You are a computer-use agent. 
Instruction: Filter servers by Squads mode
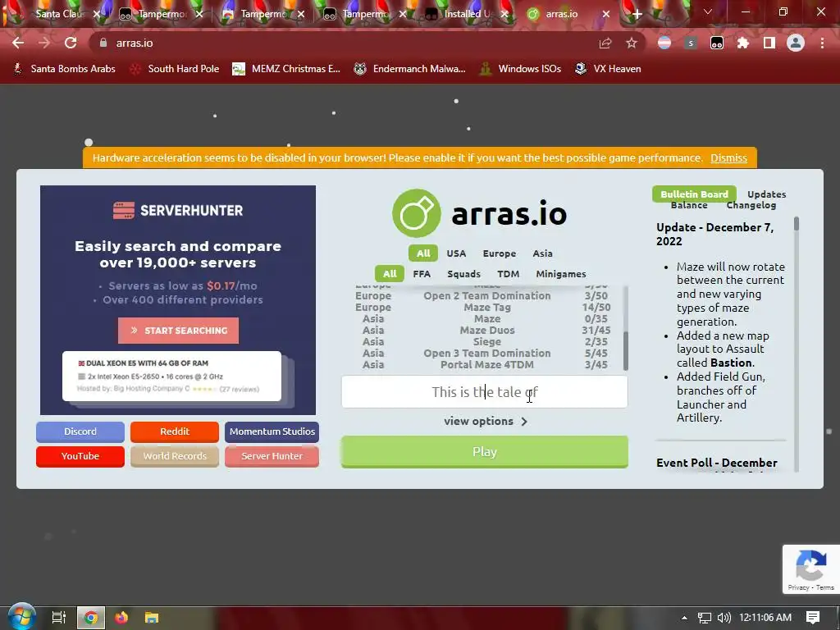click(464, 274)
